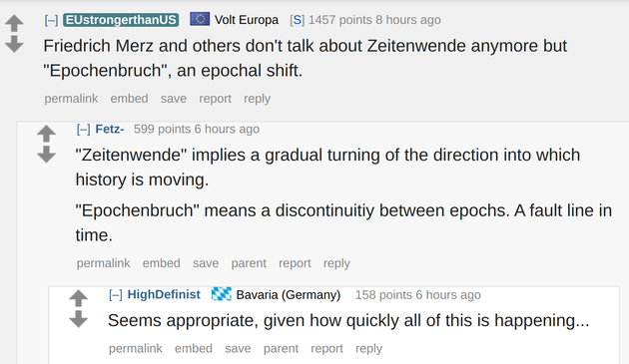Image resolution: width=629 pixels, height=364 pixels.
Task: Collapse EUstrongerthanUS's comment thread
Action: [51, 20]
